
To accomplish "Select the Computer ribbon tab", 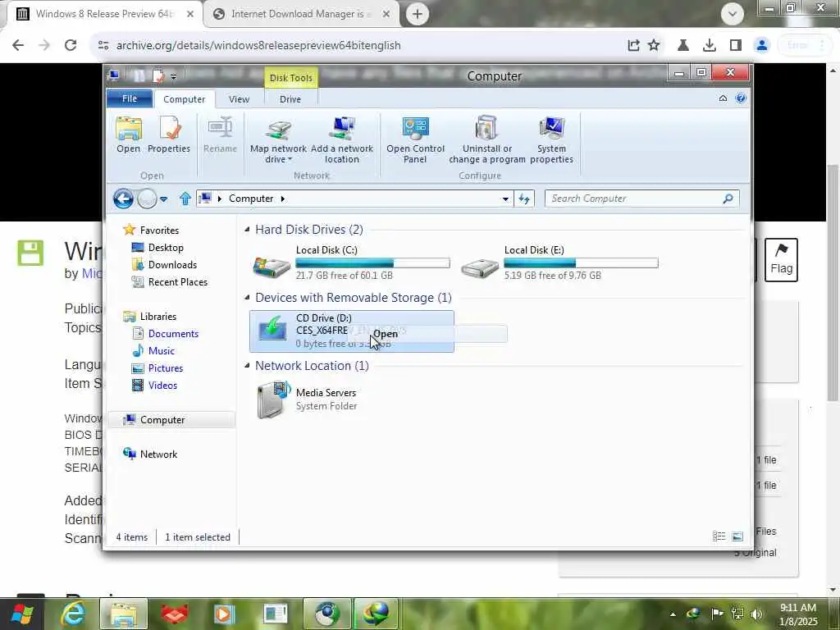I will coord(185,99).
